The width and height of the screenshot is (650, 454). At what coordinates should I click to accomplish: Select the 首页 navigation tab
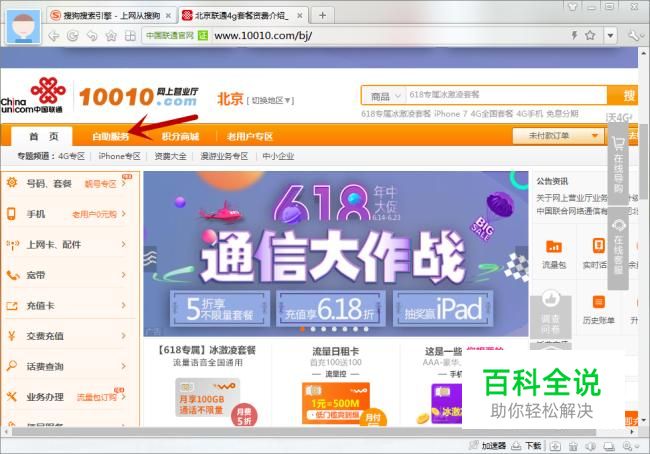point(43,136)
